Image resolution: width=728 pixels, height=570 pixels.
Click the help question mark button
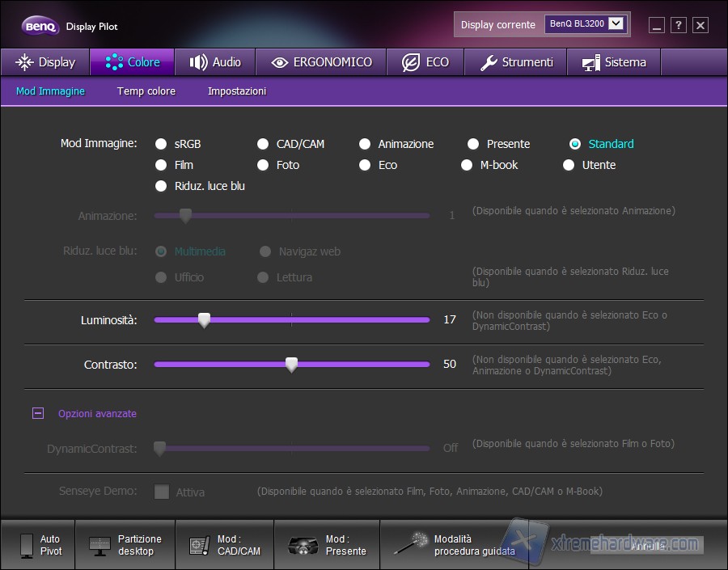point(679,25)
